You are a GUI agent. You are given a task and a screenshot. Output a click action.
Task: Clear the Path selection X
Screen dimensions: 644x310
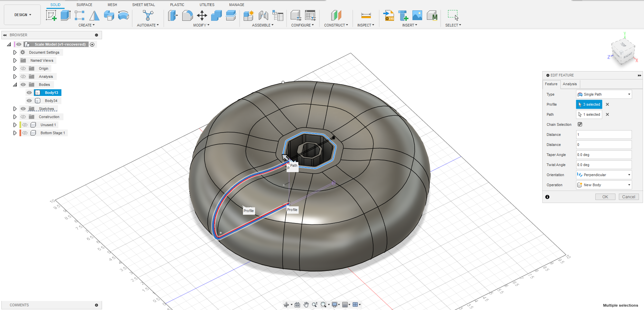[x=607, y=114]
